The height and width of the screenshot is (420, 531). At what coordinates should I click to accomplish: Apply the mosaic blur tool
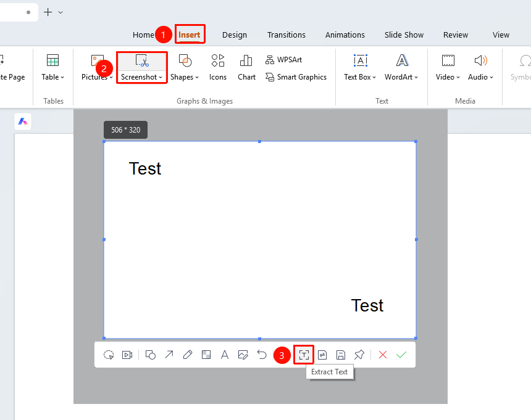pyautogui.click(x=206, y=355)
